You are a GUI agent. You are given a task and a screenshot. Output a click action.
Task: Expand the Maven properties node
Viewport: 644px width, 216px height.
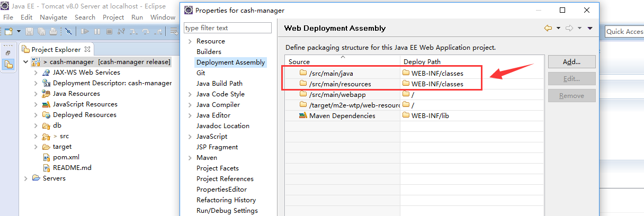[x=190, y=158]
